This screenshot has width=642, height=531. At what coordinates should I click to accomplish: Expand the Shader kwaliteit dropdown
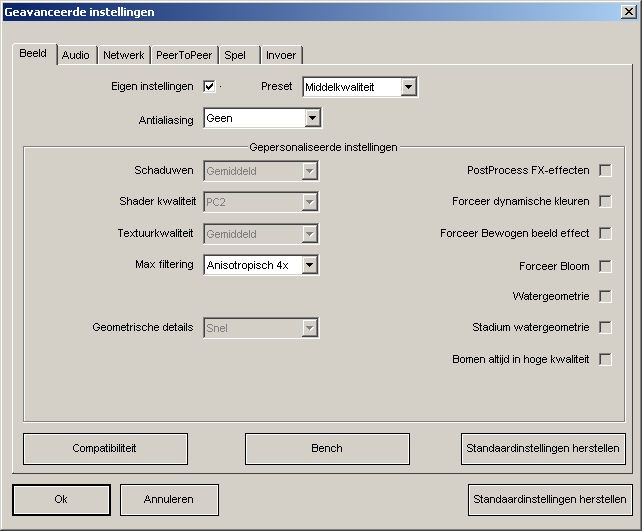pyautogui.click(x=261, y=202)
